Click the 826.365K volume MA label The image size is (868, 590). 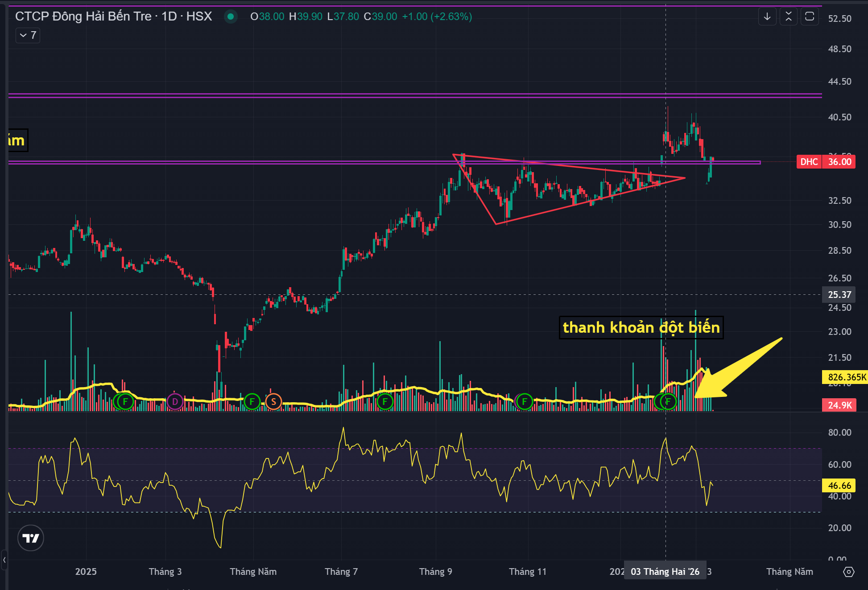844,377
